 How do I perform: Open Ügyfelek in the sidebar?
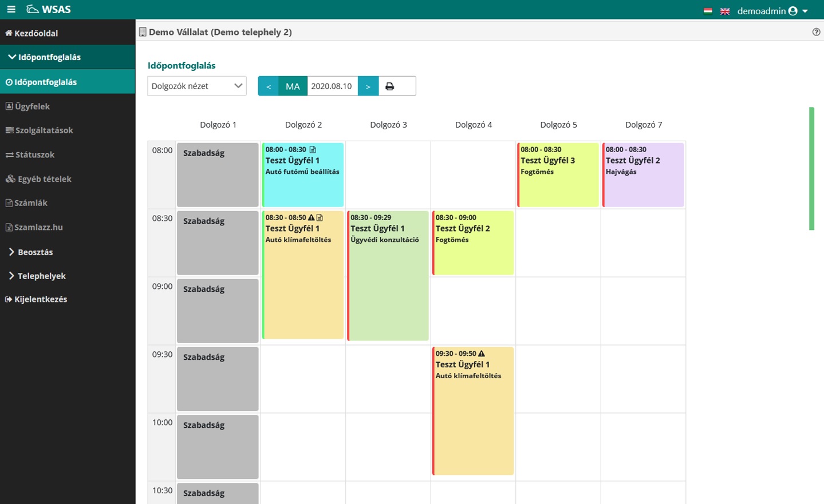click(32, 106)
